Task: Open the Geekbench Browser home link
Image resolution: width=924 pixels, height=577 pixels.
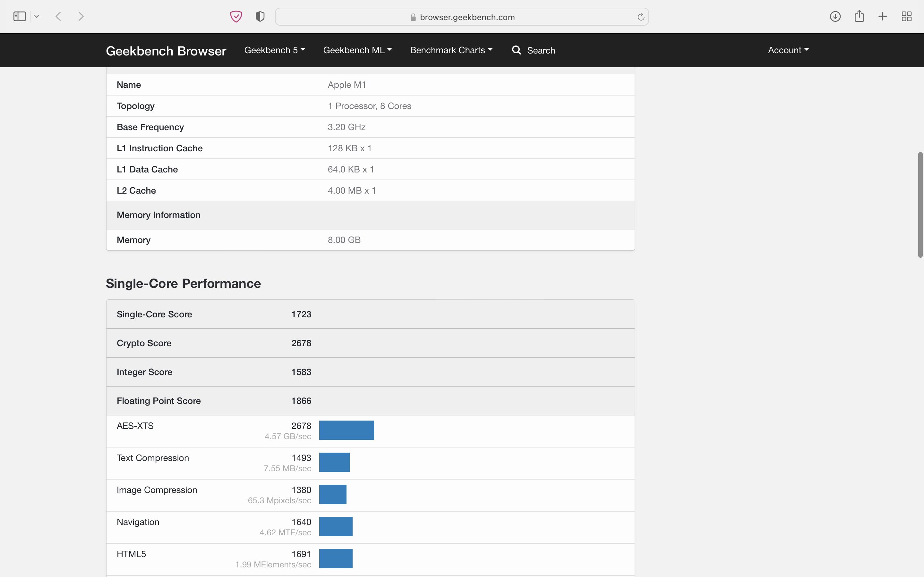Action: (166, 51)
